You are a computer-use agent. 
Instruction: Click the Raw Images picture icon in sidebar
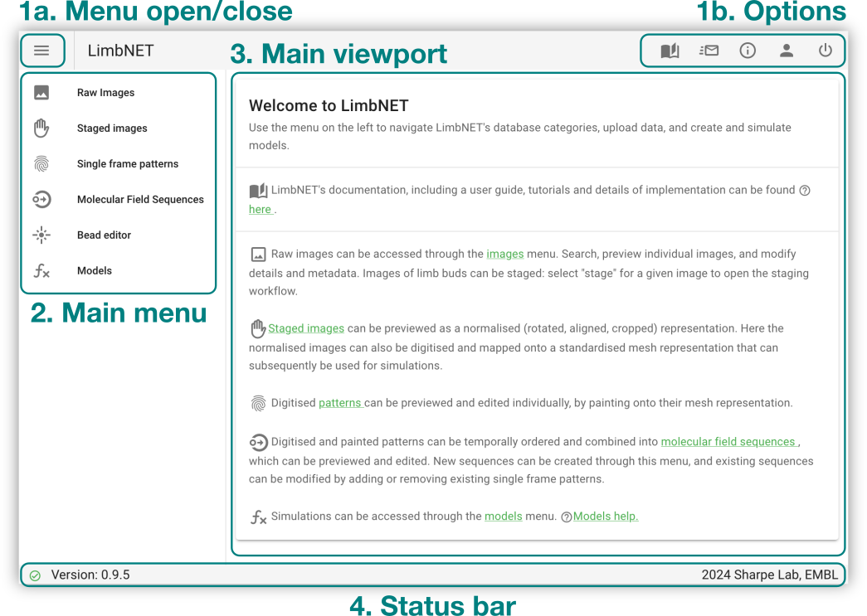(41, 92)
